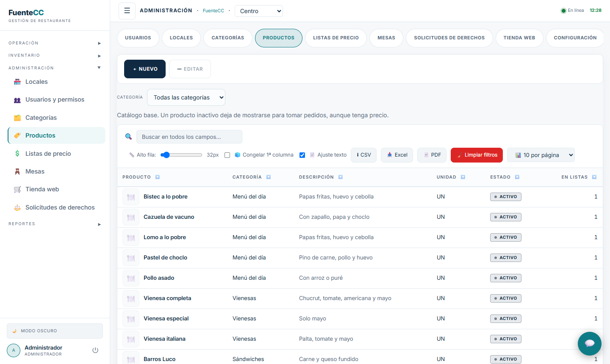Click the Descripción column filter icon
The width and height of the screenshot is (610, 364).
pos(341,177)
